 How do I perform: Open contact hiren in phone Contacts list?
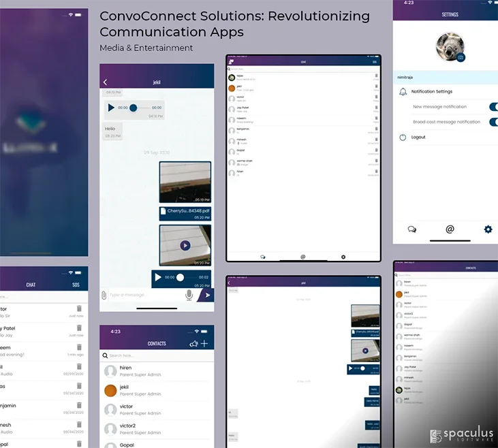(x=157, y=371)
